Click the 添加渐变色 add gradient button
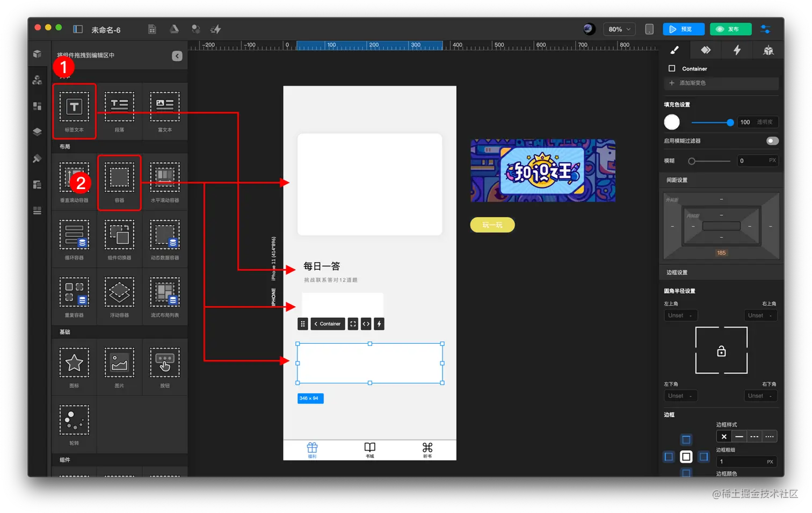Image resolution: width=812 pixels, height=513 pixels. (x=721, y=83)
